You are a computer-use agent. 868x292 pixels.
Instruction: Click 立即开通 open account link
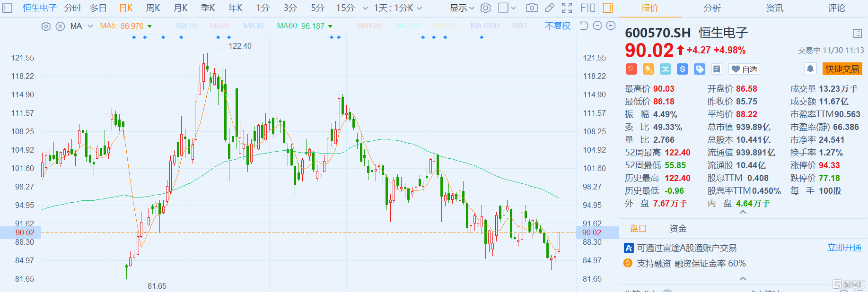844,248
